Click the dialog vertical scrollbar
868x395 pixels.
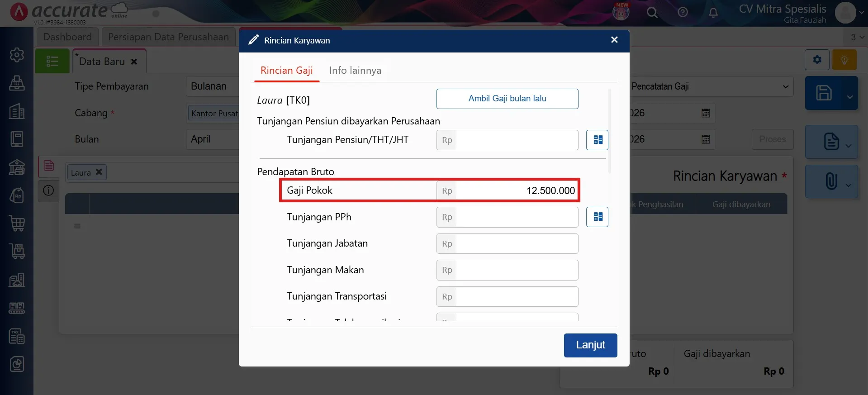pyautogui.click(x=610, y=131)
